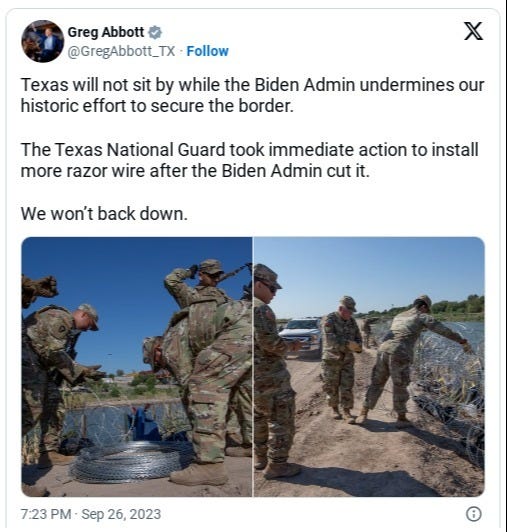This screenshot has height=532, width=507.
Task: Click the white pickup truck in the photo
Action: click(300, 334)
